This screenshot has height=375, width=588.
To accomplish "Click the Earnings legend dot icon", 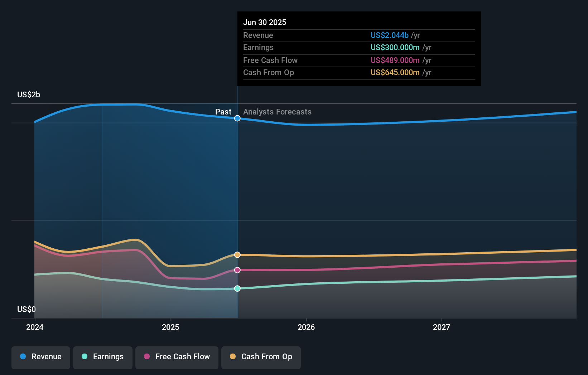I will point(84,357).
